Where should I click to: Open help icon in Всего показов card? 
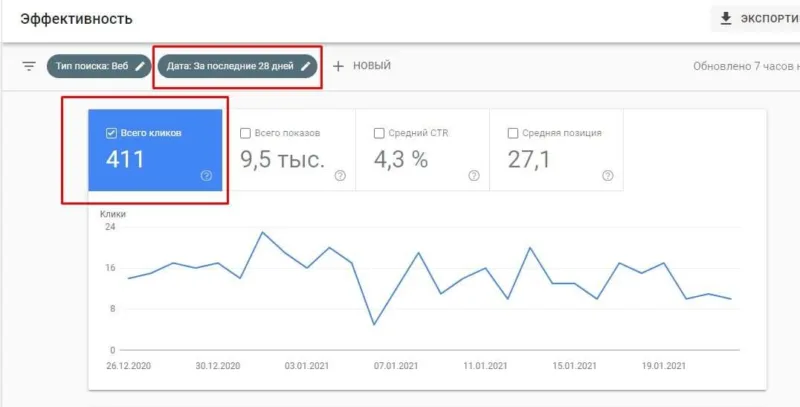(x=340, y=175)
